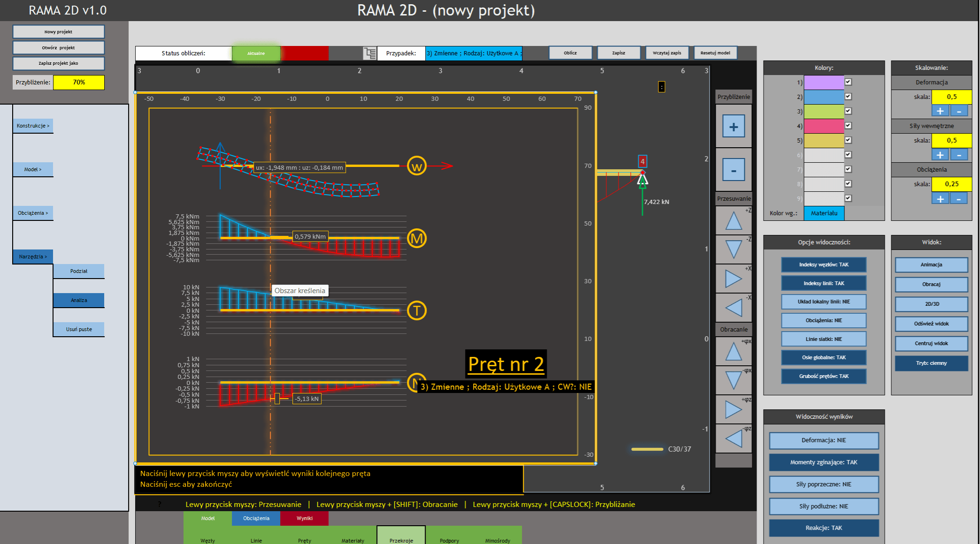The image size is (980, 544).
Task: Switch to the Wyniki tab
Action: (x=304, y=518)
